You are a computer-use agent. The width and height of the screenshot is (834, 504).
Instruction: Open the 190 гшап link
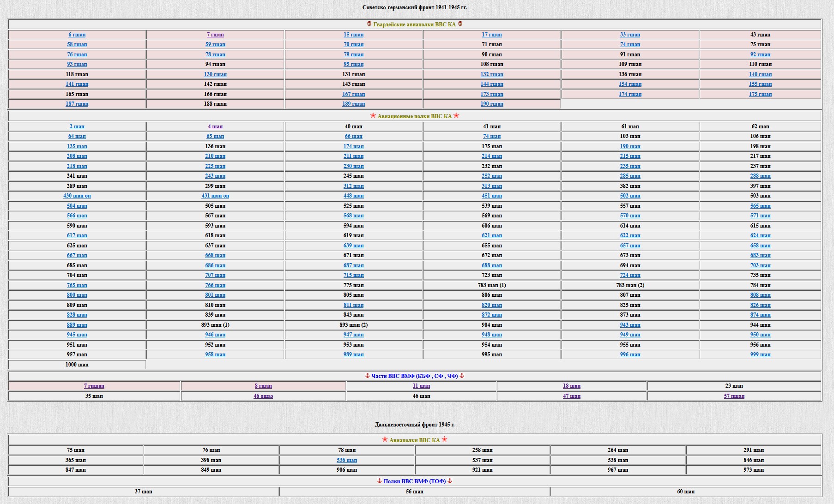pos(492,104)
